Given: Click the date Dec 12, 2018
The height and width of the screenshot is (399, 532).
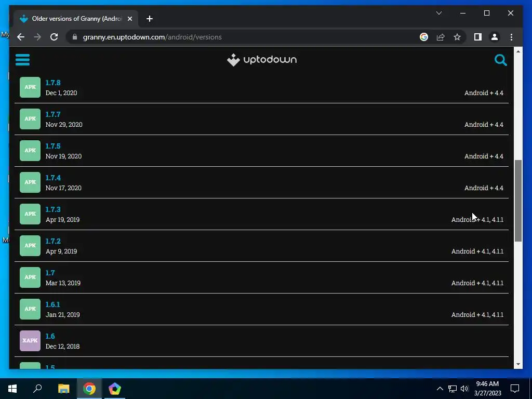Looking at the screenshot, I should [62, 347].
